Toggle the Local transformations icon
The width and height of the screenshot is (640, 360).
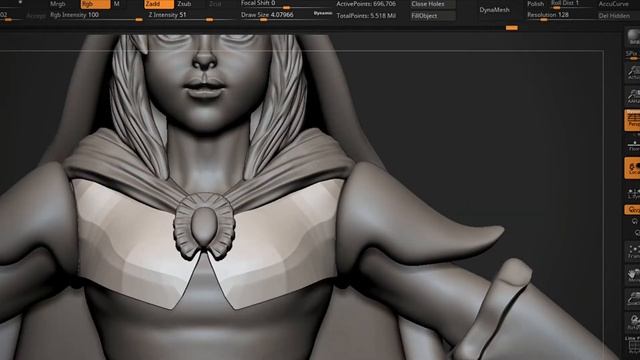coord(632,168)
